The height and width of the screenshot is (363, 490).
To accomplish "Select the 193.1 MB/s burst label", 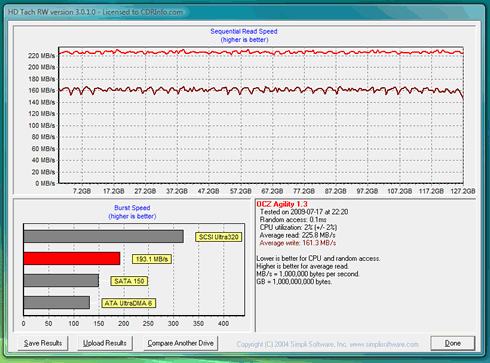I will 152,259.
